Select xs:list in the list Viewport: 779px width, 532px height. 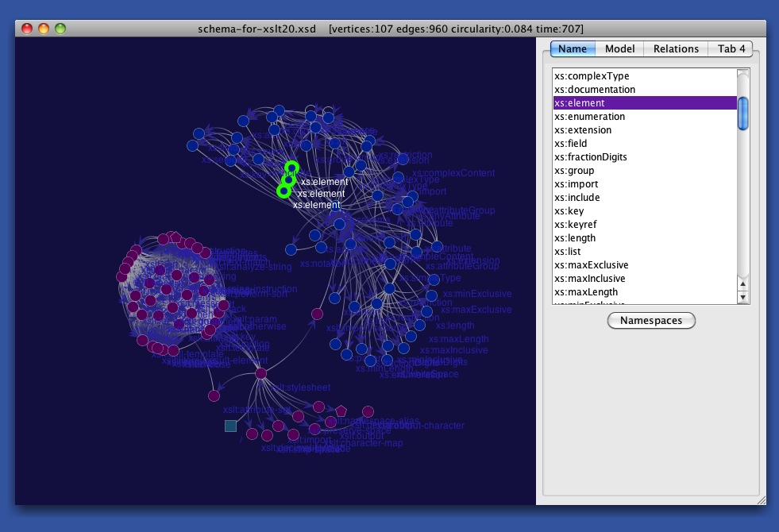coord(645,252)
